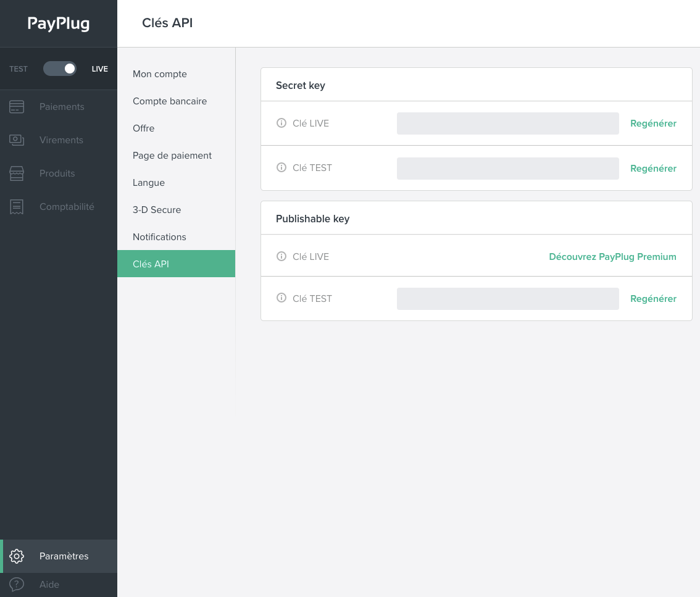Regenerate the Secret key Clé LIVE
Viewport: 700px width, 597px height.
pyautogui.click(x=653, y=123)
